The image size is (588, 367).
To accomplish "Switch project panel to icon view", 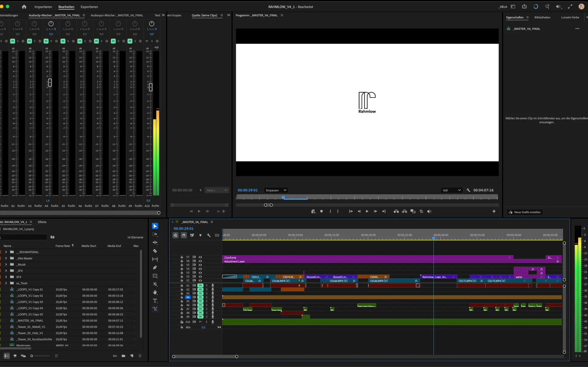I will click(x=15, y=356).
